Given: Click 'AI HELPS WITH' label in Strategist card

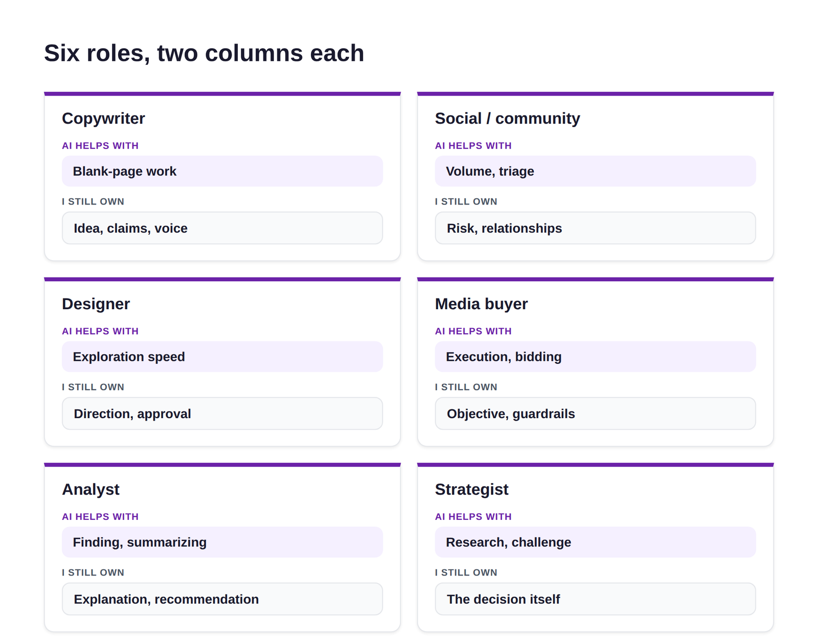Looking at the screenshot, I should point(473,517).
